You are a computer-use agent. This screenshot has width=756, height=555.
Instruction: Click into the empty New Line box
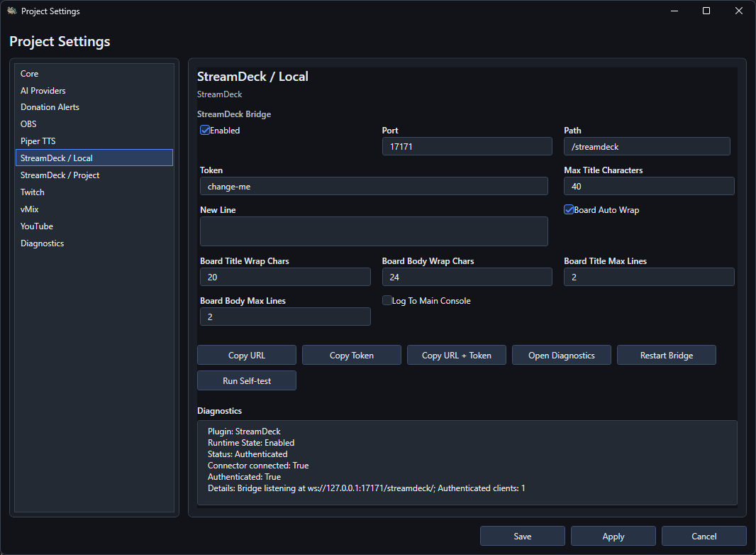click(374, 231)
